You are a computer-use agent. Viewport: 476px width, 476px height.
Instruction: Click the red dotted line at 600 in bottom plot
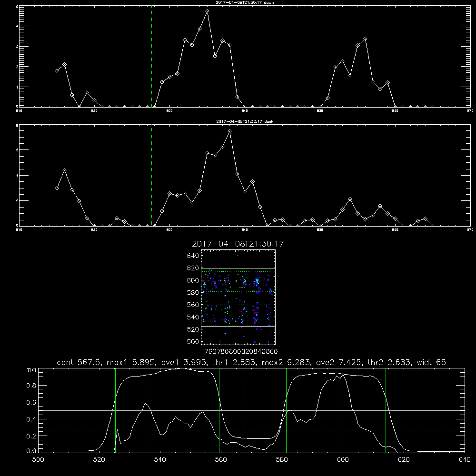click(343, 410)
